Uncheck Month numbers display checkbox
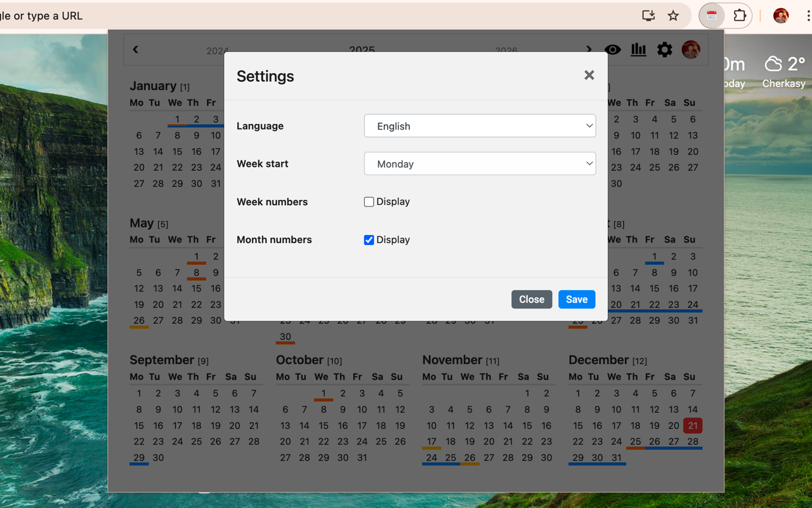812x508 pixels. 369,240
